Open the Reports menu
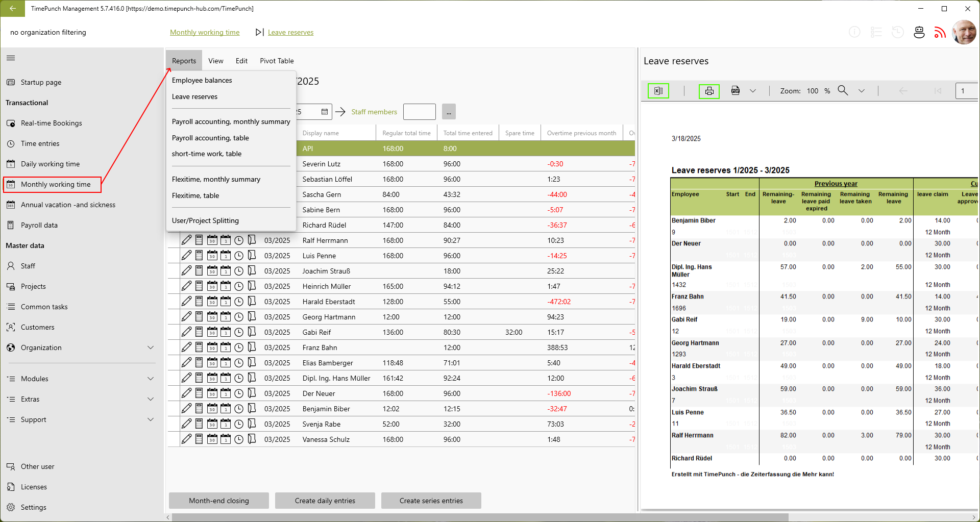 click(x=184, y=61)
